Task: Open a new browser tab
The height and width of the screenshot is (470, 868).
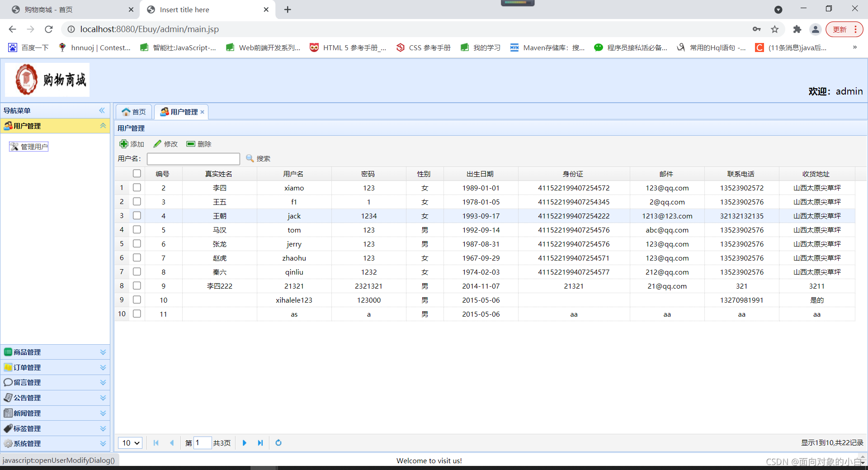Action: [288, 9]
